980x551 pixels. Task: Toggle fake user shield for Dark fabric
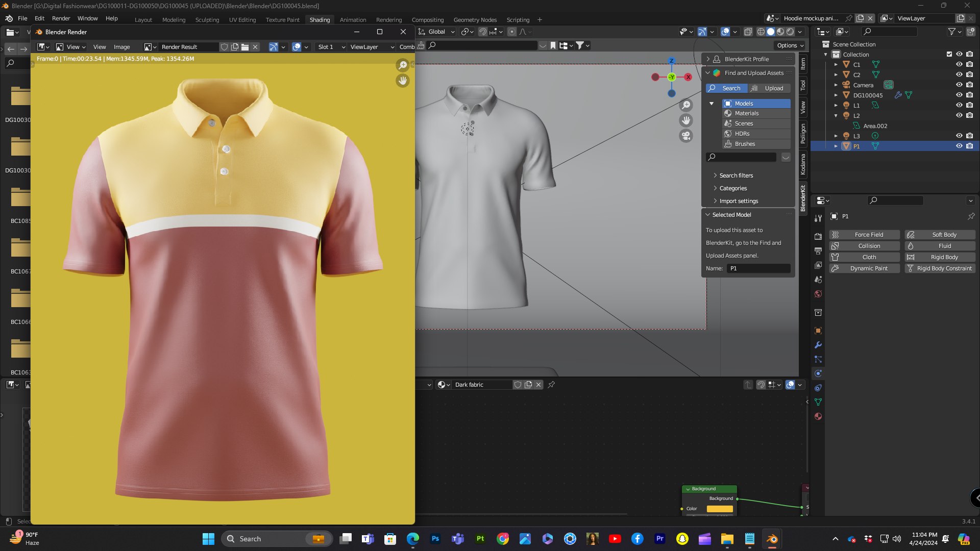coord(518,385)
